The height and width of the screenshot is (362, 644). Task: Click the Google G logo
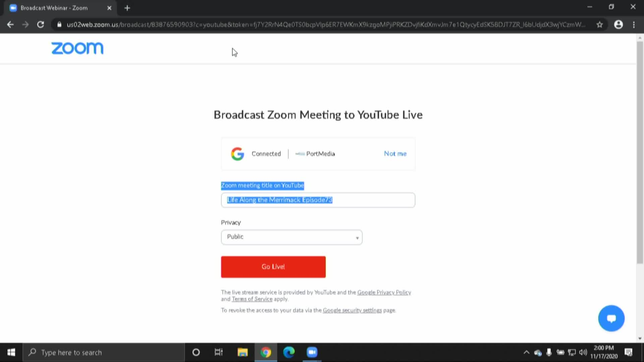[237, 154]
